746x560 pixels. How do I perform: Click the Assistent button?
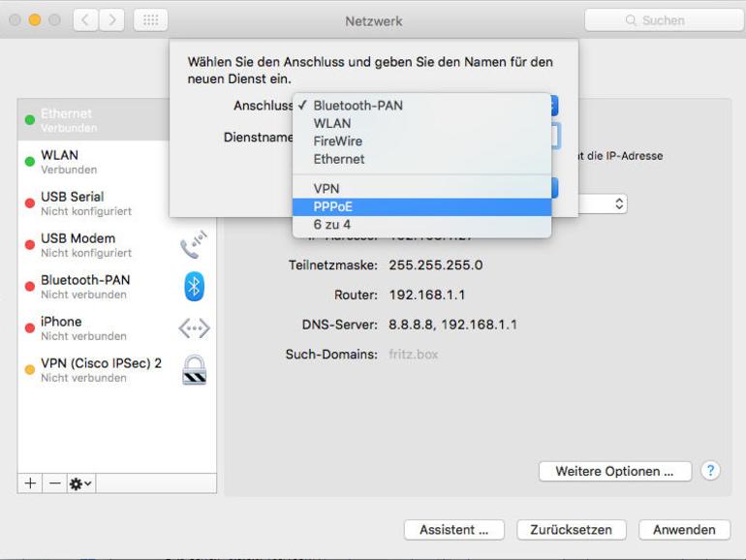tap(453, 530)
